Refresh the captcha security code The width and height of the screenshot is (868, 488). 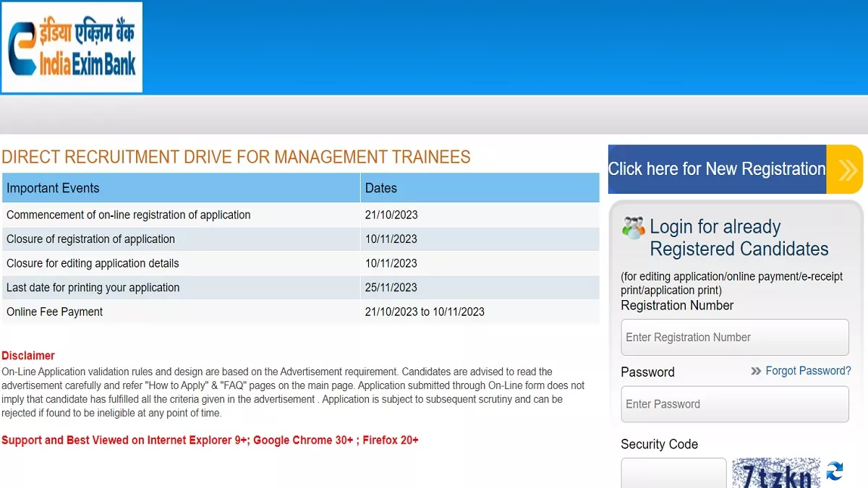coord(835,471)
